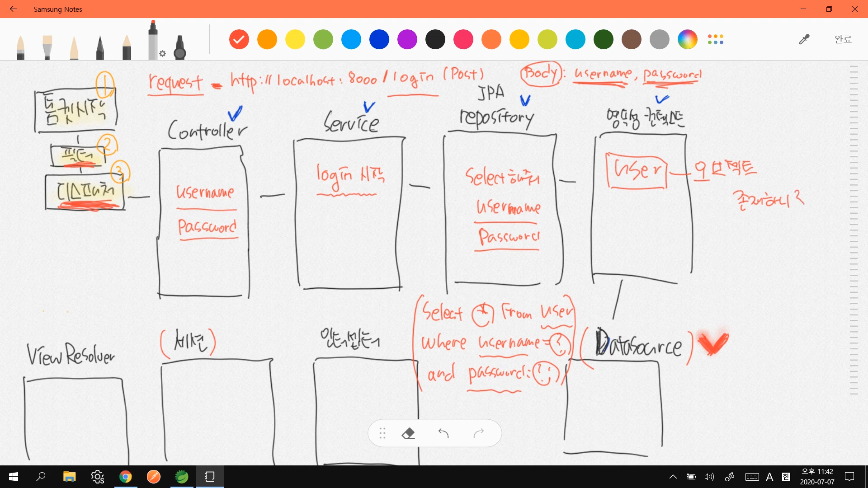Click the redo arrow
The image size is (868, 488).
tap(479, 433)
